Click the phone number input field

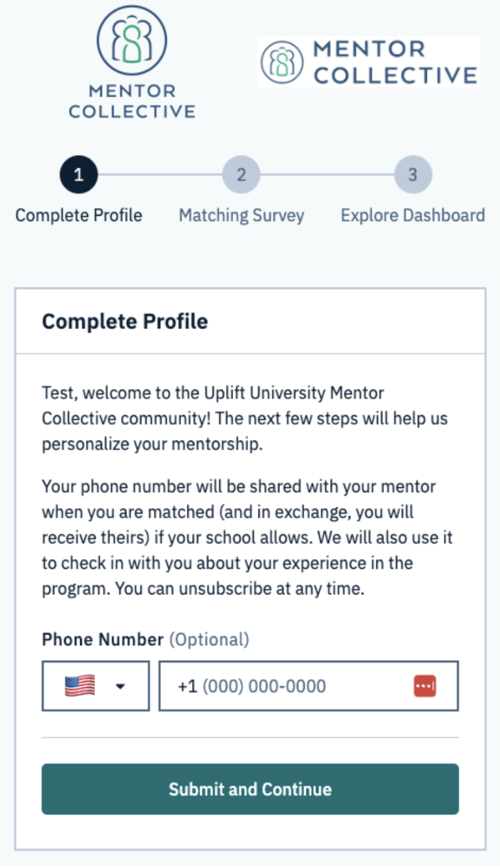(286, 686)
